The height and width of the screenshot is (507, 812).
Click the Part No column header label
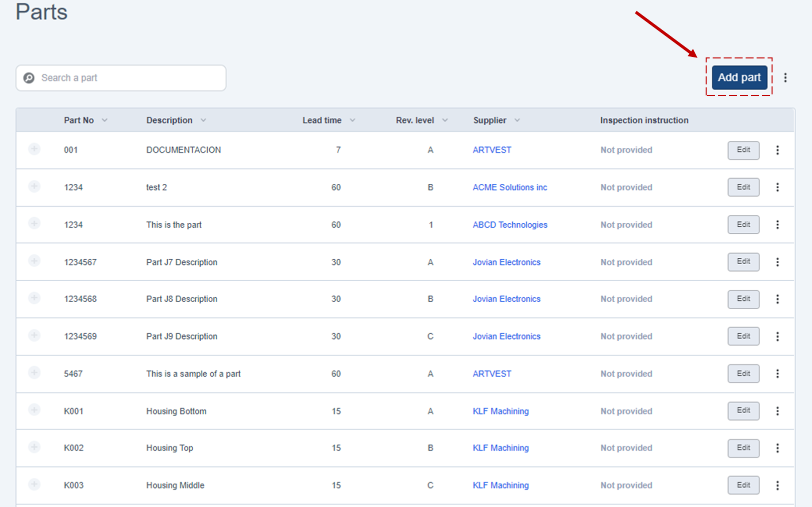click(x=79, y=120)
